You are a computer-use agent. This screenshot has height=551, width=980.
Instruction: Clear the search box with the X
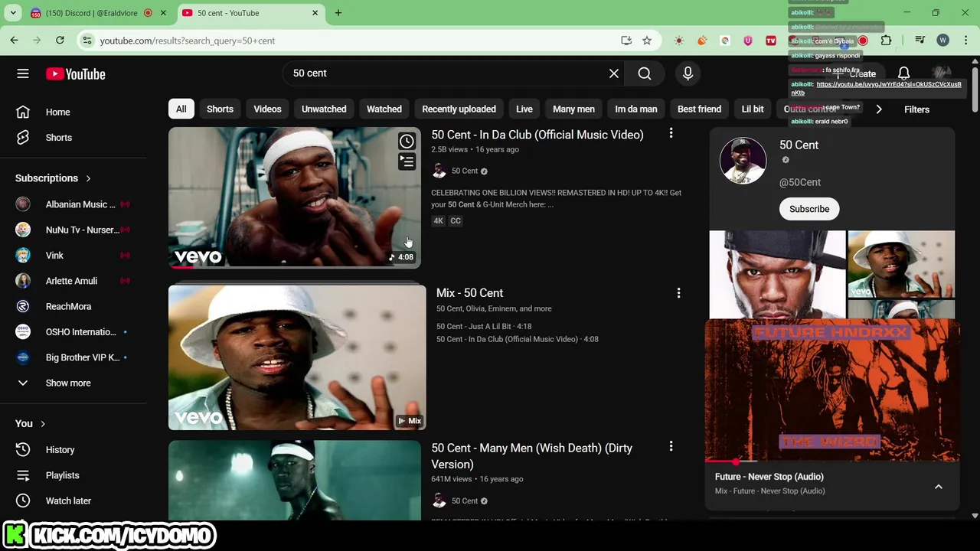pyautogui.click(x=614, y=73)
